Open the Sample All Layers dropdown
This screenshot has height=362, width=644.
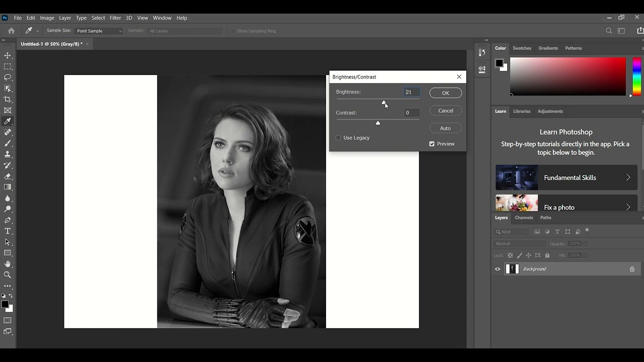(185, 31)
